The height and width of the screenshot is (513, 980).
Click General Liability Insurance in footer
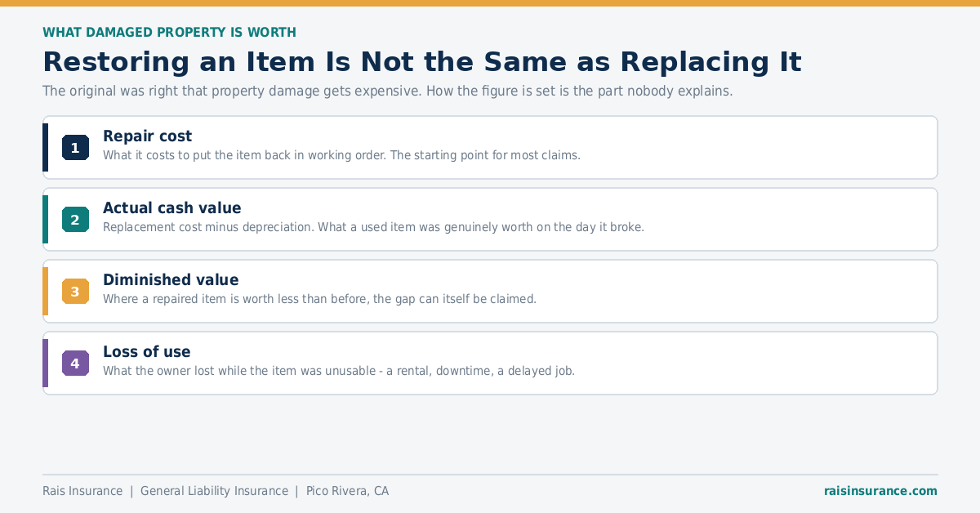[214, 491]
